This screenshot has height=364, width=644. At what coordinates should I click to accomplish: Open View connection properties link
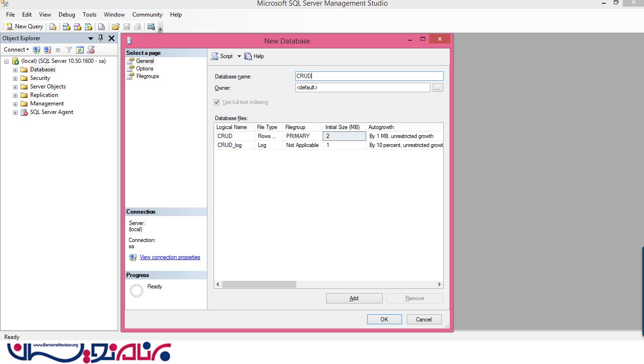pos(170,257)
